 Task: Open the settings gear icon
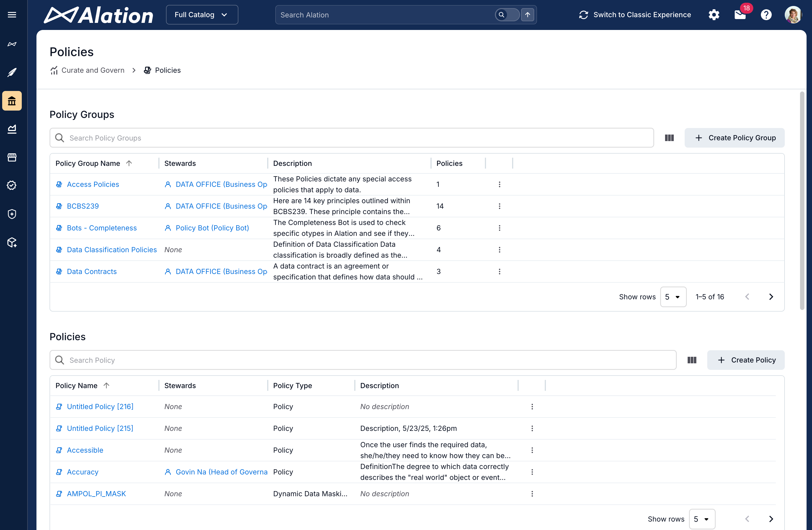(x=714, y=15)
